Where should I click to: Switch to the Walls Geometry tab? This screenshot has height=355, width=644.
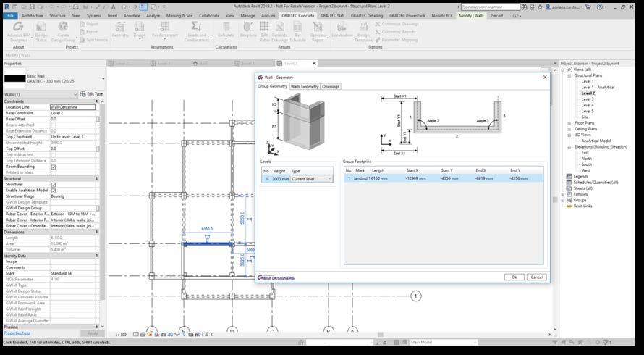pos(305,87)
